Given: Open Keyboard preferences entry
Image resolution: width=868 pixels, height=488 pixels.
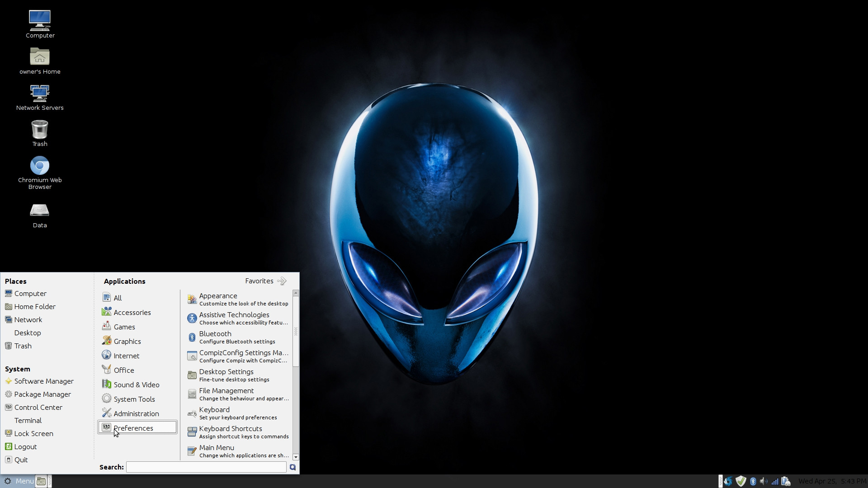Looking at the screenshot, I should 238,413.
